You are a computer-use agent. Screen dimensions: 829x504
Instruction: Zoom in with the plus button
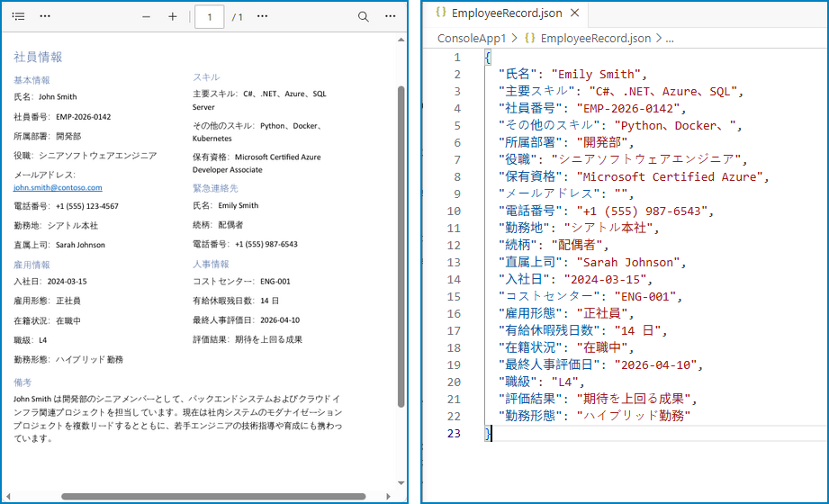pos(172,17)
